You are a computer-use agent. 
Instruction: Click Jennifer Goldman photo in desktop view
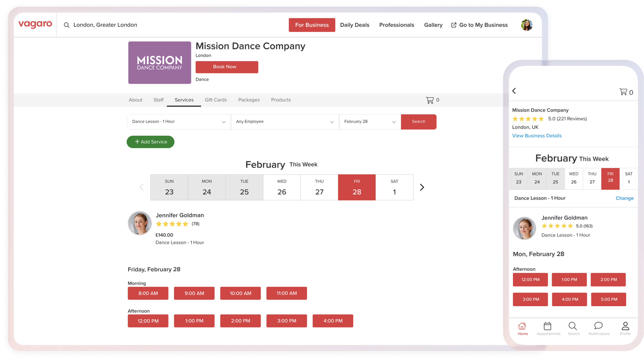140,223
